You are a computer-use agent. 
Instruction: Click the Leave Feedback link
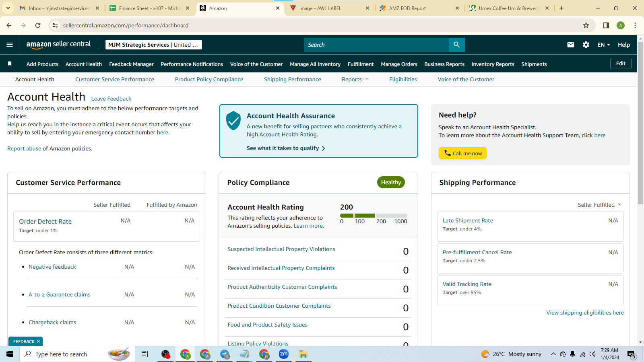(111, 99)
